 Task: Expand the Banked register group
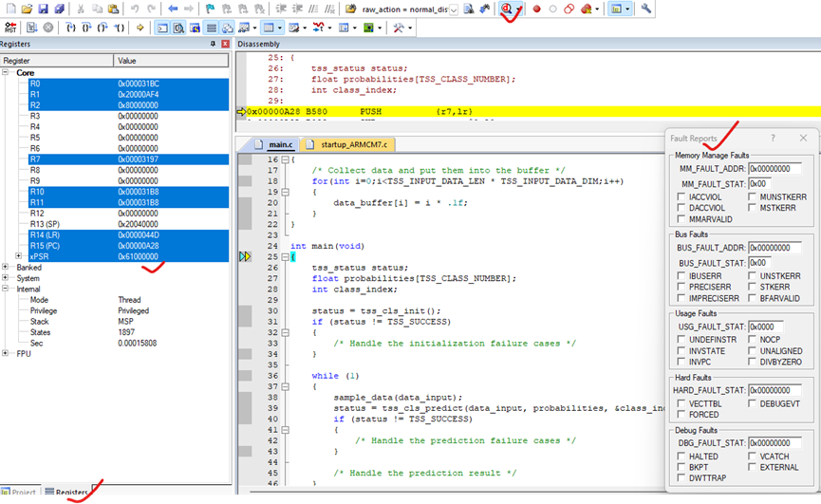(x=6, y=267)
